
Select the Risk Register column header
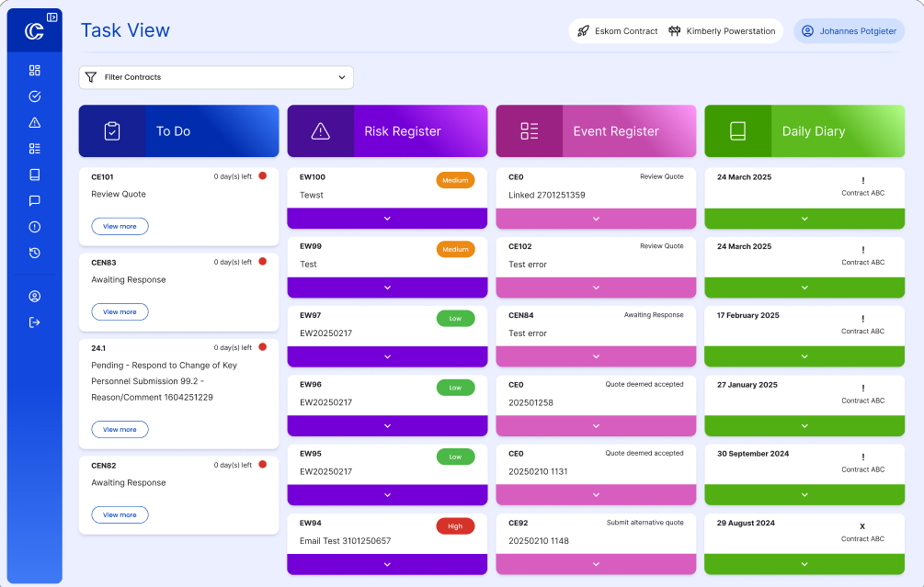[x=387, y=130]
